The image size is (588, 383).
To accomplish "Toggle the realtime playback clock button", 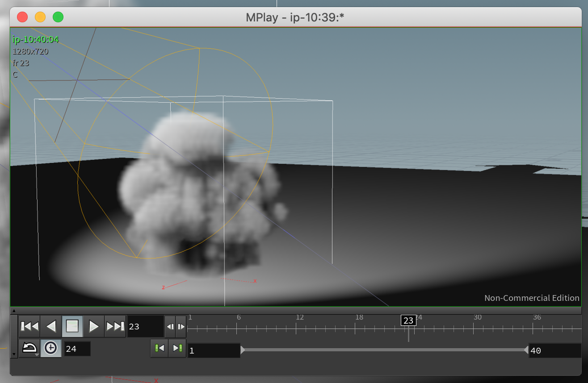I will (x=51, y=348).
